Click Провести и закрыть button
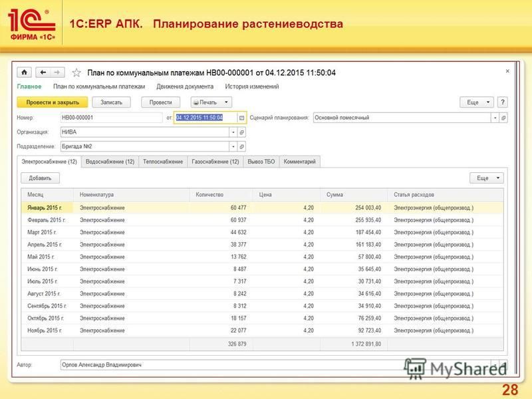This screenshot has height=399, width=532. coord(53,102)
